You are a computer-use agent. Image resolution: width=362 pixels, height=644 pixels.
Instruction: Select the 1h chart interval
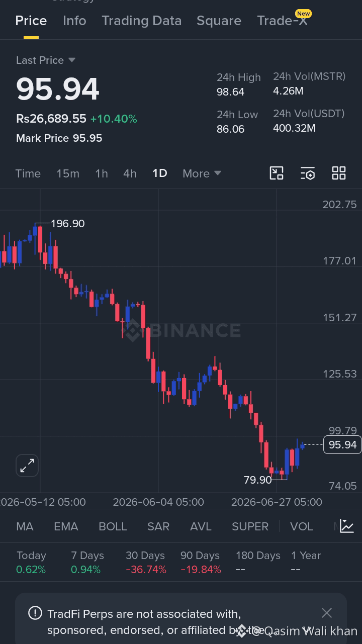[x=102, y=173]
